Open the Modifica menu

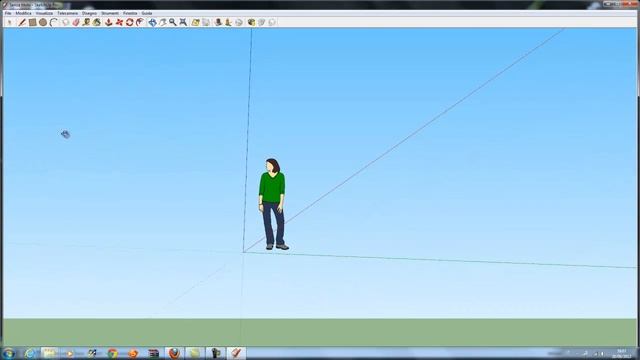click(x=23, y=13)
